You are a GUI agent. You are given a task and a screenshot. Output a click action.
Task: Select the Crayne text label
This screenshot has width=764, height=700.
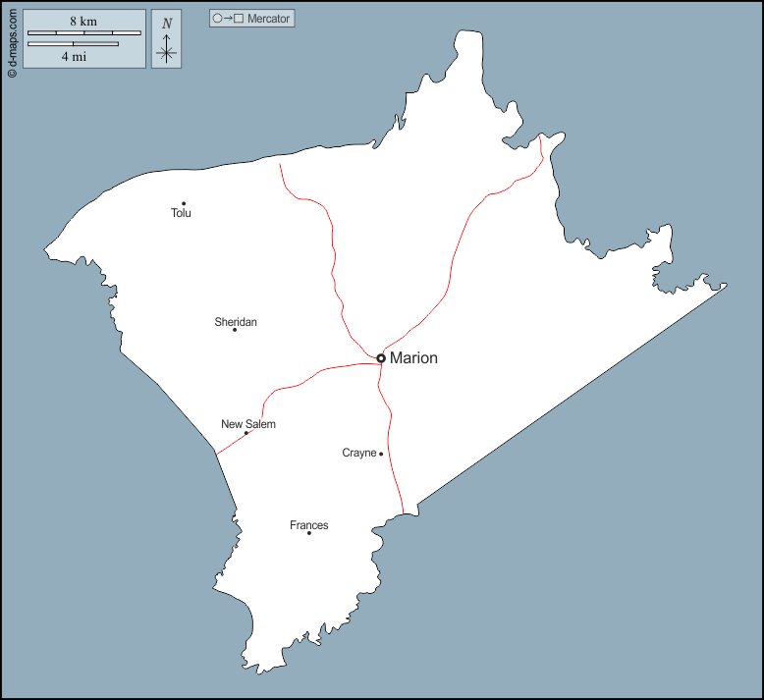[359, 453]
